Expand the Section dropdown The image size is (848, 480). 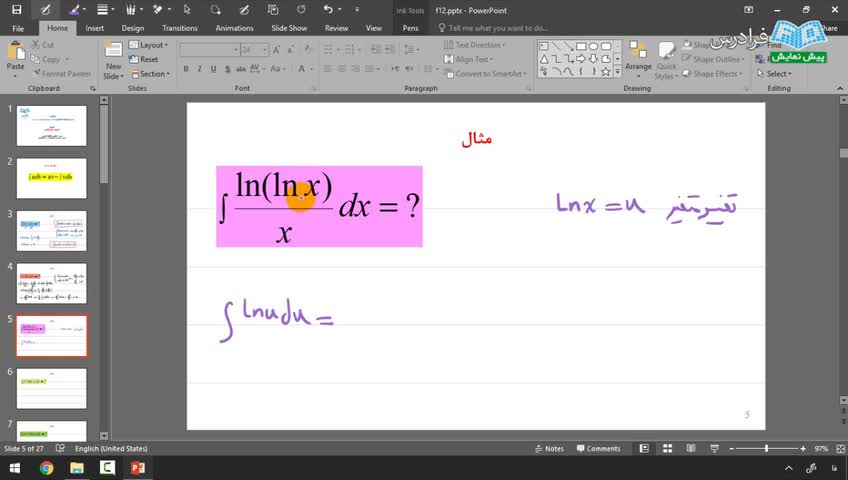pos(151,74)
